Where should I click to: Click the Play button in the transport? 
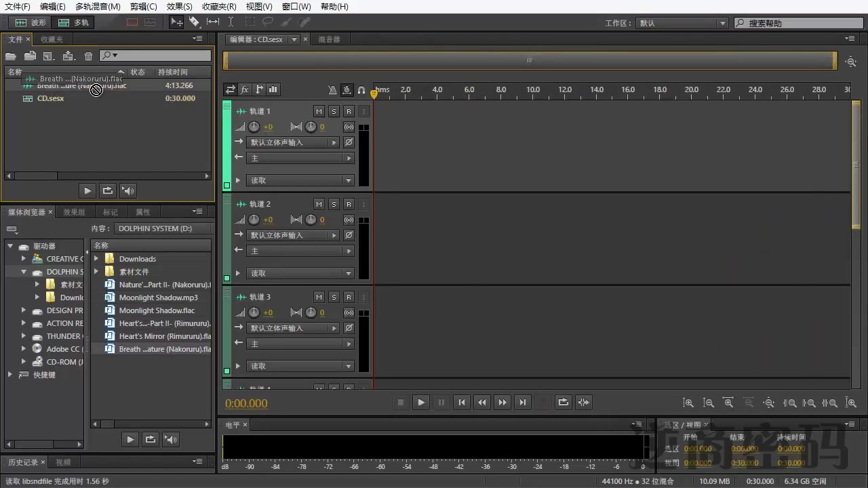(x=421, y=403)
